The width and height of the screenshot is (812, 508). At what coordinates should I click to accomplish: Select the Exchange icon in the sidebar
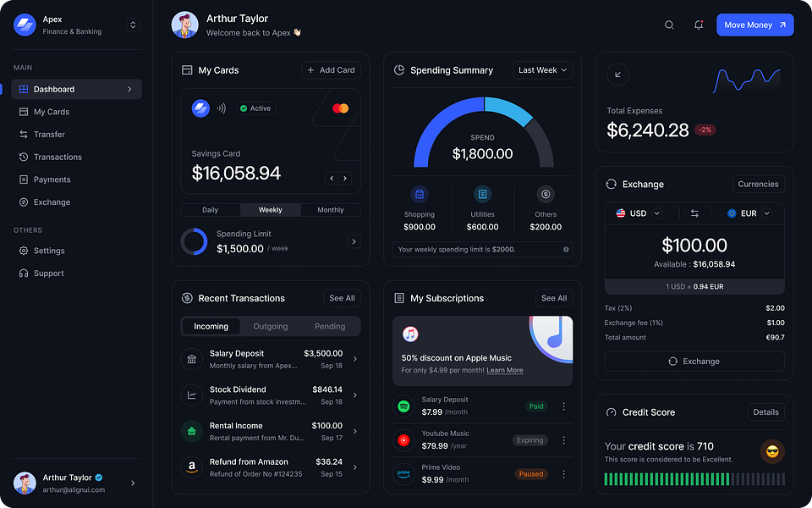click(x=25, y=202)
